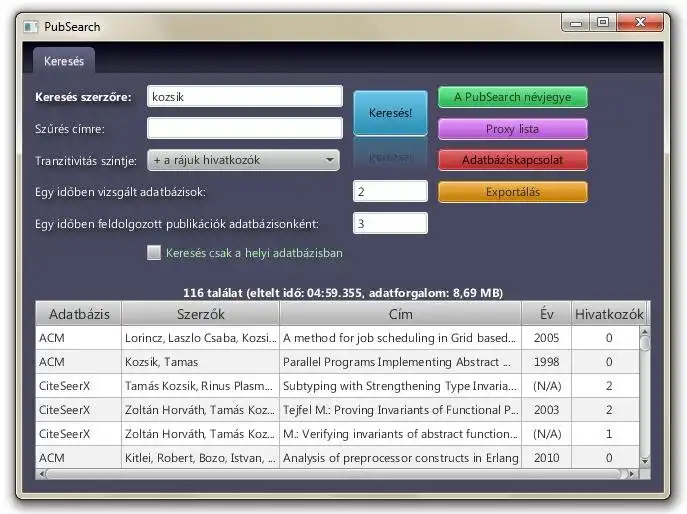Click the year cell 2003

pos(546,410)
